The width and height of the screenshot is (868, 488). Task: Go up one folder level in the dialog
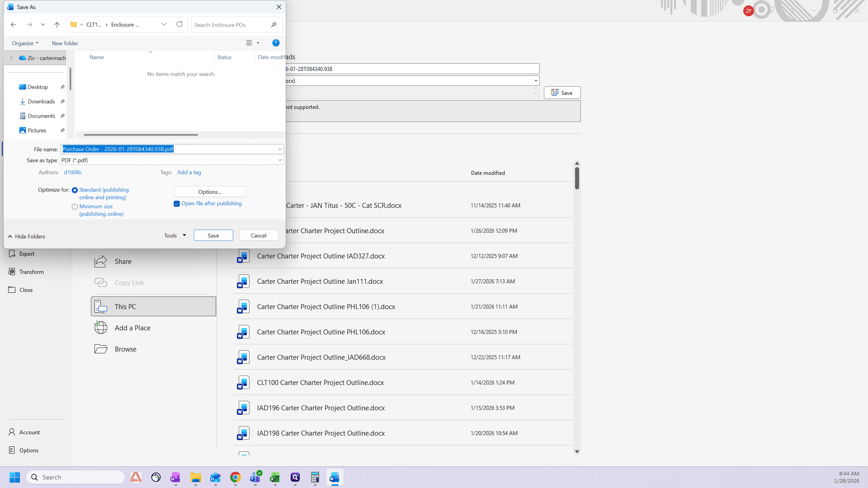(57, 25)
